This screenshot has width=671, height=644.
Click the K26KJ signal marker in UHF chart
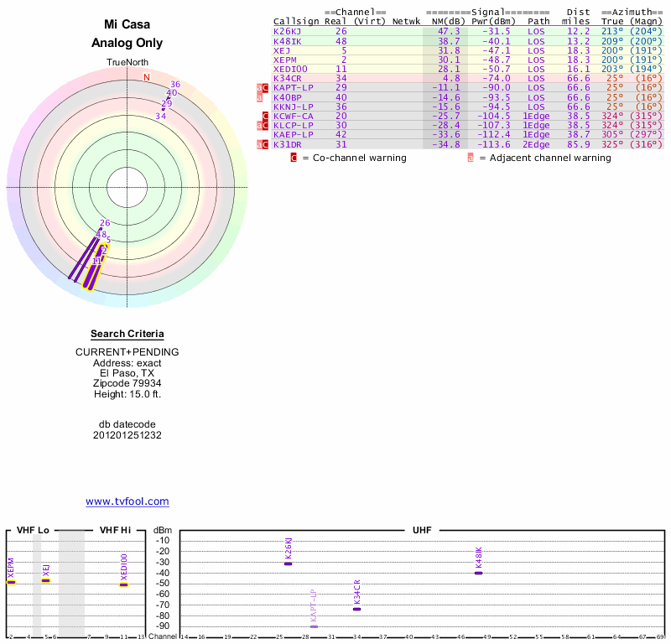(x=288, y=563)
